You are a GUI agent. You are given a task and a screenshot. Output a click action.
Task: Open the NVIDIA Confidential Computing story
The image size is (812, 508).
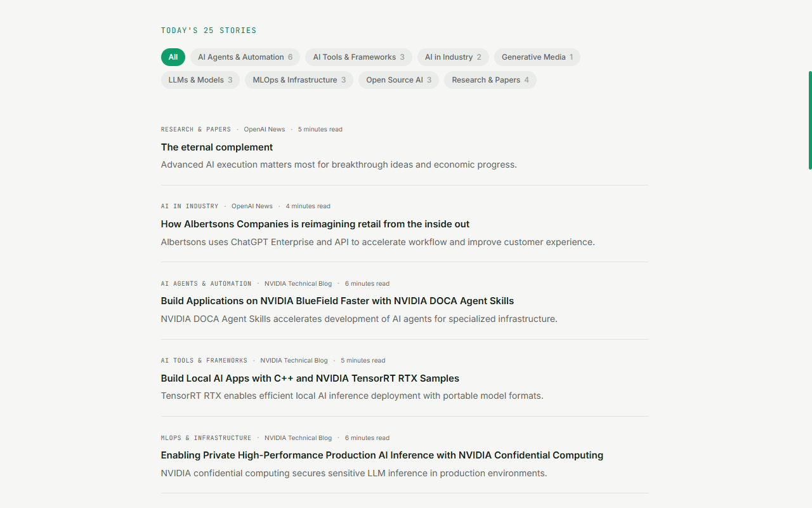[x=382, y=455]
